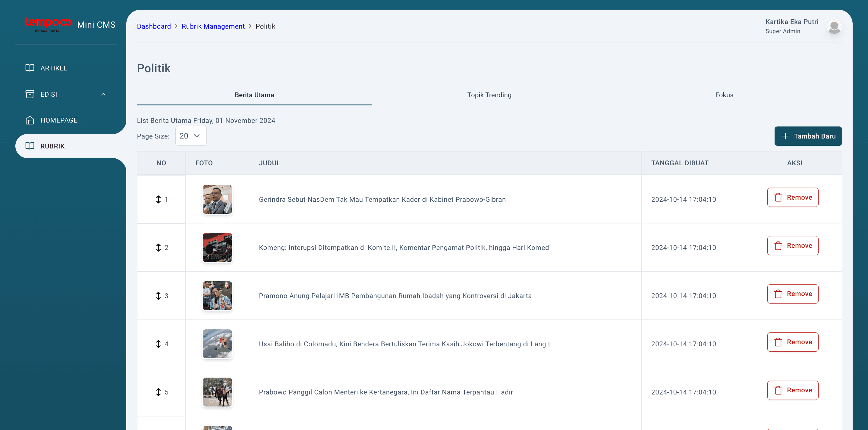Screen dimensions: 868x430
Task: Click the RUBRIK book icon in sidebar
Action: (x=30, y=146)
